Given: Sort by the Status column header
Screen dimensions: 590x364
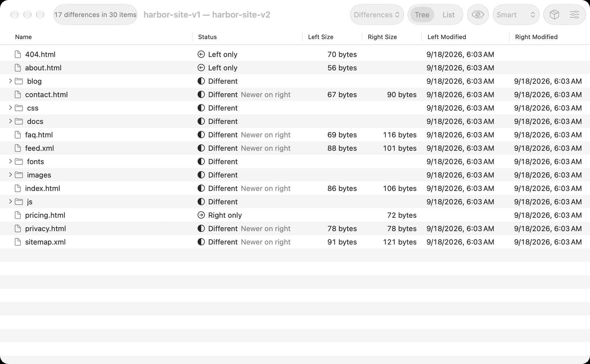Looking at the screenshot, I should point(207,37).
